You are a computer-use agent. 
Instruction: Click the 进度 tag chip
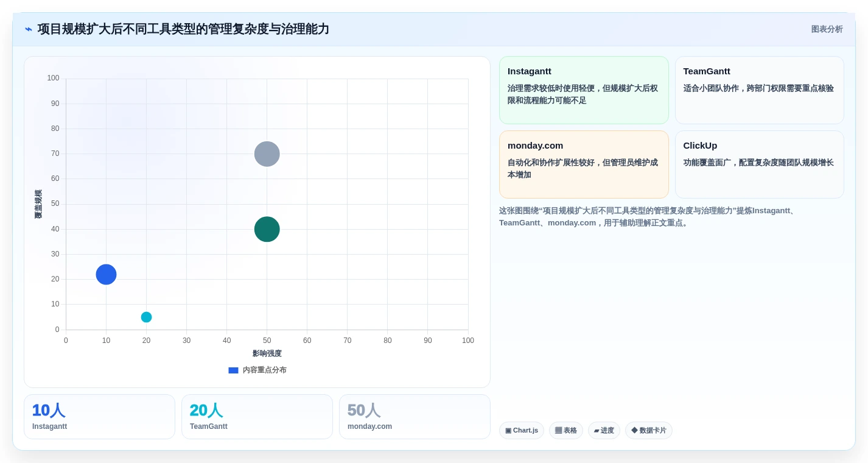(604, 430)
